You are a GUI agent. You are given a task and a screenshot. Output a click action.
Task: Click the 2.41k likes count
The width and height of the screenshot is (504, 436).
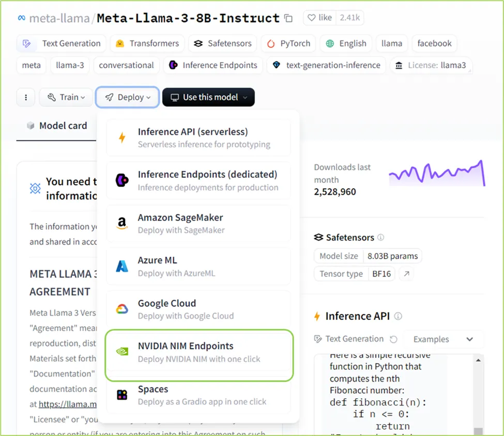click(x=350, y=18)
